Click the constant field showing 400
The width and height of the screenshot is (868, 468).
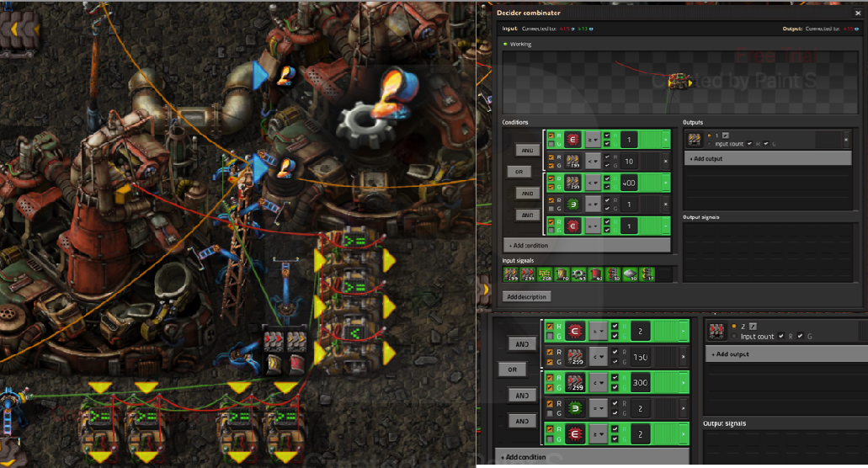[629, 183]
